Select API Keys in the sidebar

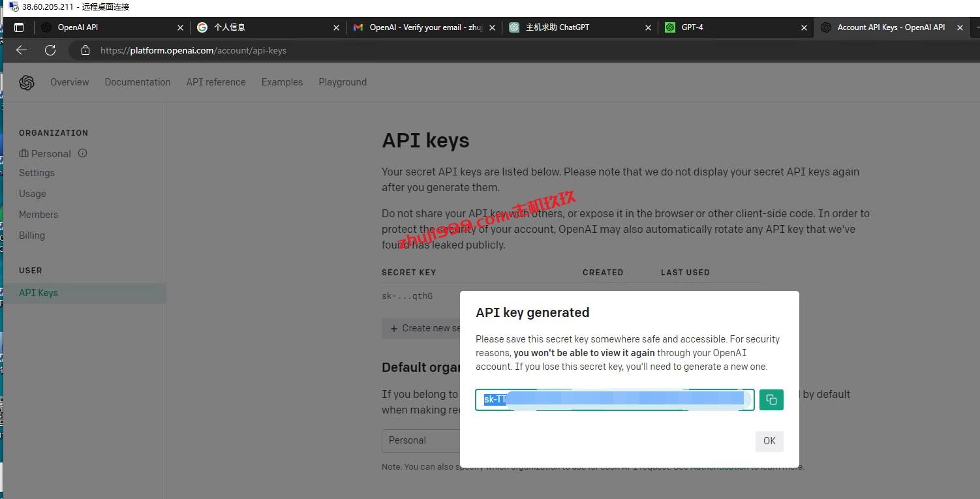[84, 293]
